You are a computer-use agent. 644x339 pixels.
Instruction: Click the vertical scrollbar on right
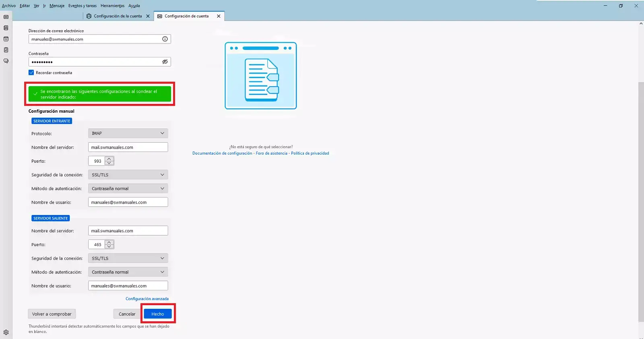[x=641, y=201]
